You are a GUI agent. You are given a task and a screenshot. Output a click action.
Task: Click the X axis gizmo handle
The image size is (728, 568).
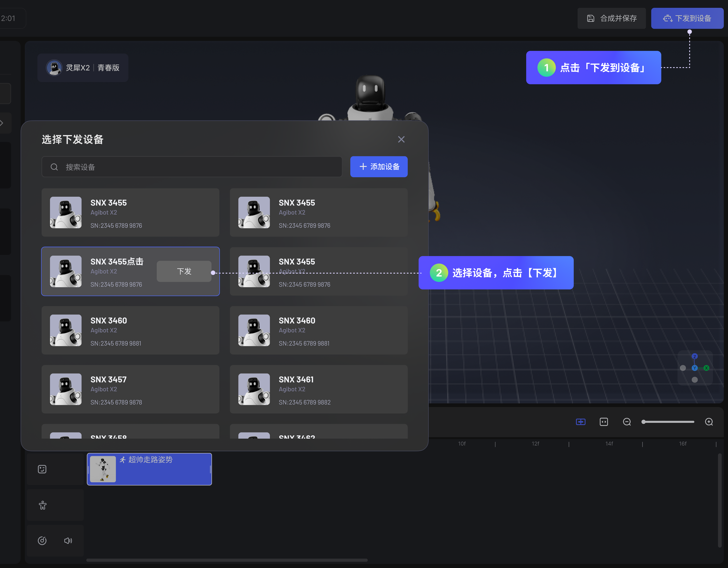(706, 368)
